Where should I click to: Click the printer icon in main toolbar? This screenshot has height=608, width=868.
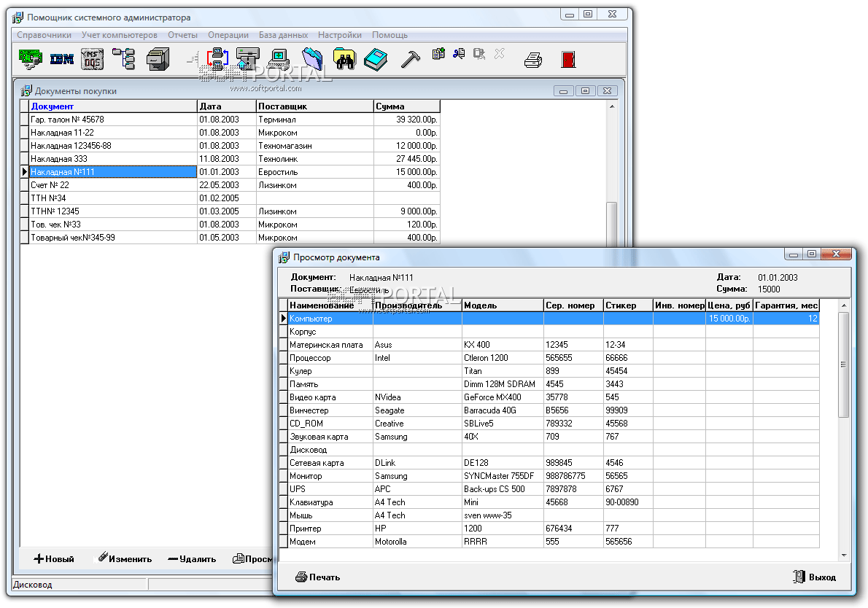coord(533,60)
